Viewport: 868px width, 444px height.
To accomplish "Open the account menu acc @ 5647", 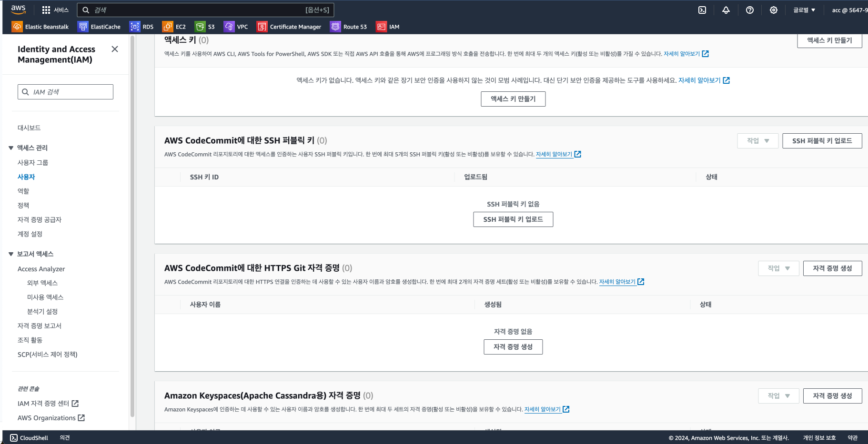I will pyautogui.click(x=849, y=10).
